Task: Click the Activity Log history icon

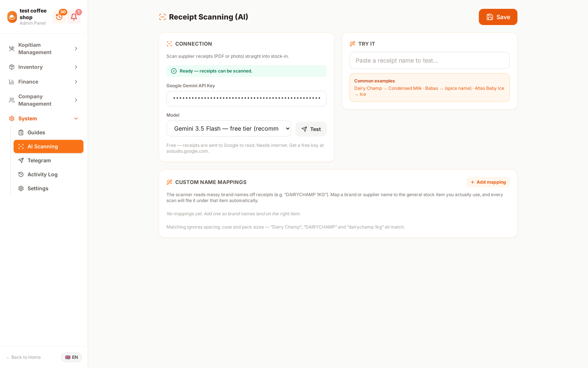Action: click(x=21, y=174)
